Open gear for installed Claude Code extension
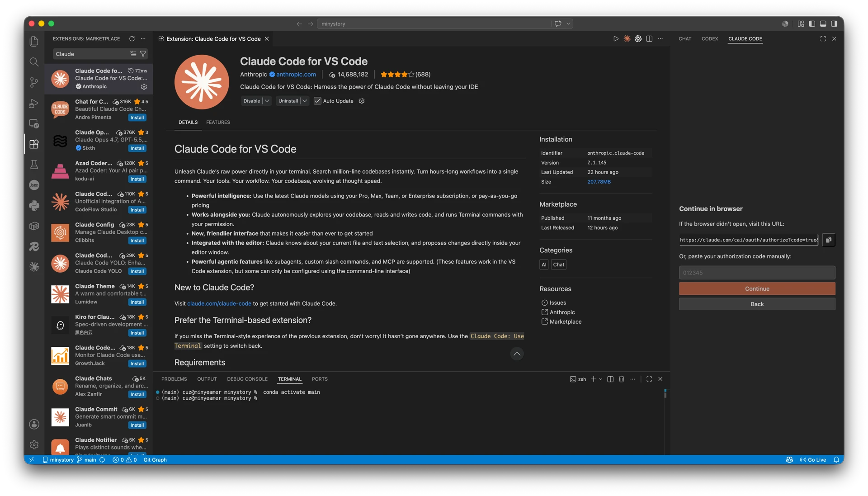Image resolution: width=868 pixels, height=496 pixels. tap(144, 86)
